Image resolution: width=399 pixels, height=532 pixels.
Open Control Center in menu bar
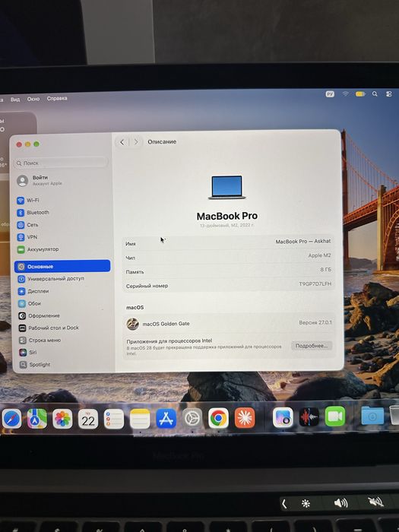click(x=389, y=93)
